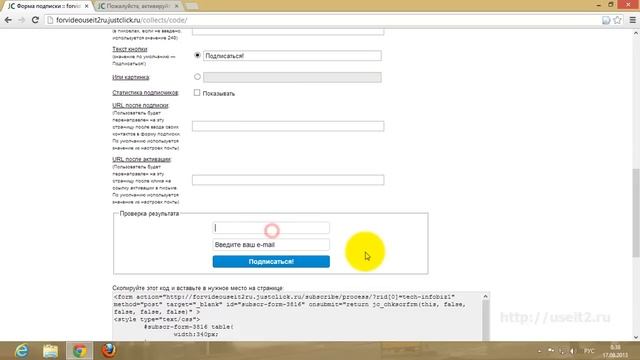Image resolution: width=640 pixels, height=360 pixels.
Task: Focus the 'URL после подписки' input field
Action: click(x=288, y=126)
